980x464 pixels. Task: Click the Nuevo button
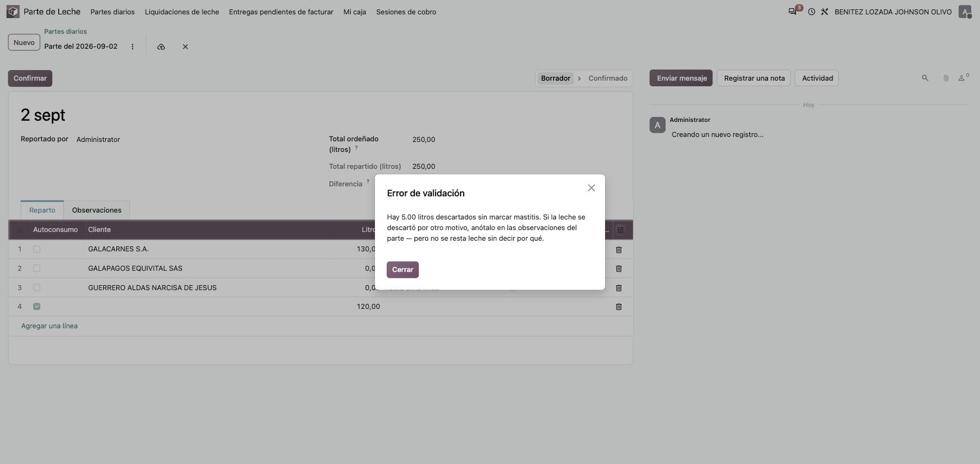click(x=24, y=43)
